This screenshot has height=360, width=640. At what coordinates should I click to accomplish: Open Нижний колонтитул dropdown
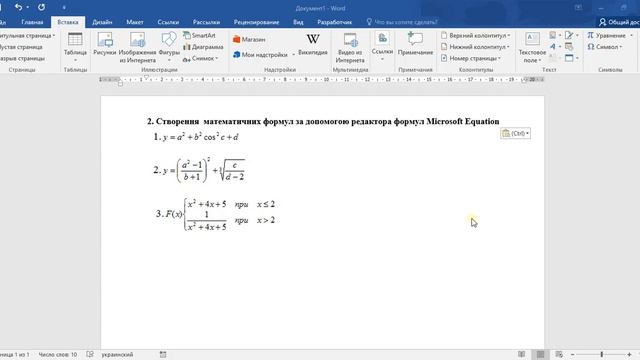pos(475,47)
